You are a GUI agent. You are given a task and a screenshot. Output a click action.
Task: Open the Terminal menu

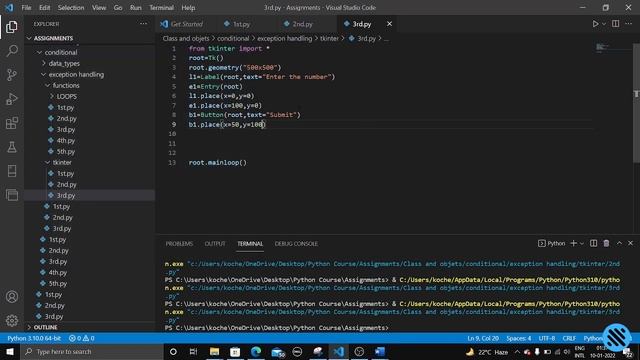[x=161, y=7]
